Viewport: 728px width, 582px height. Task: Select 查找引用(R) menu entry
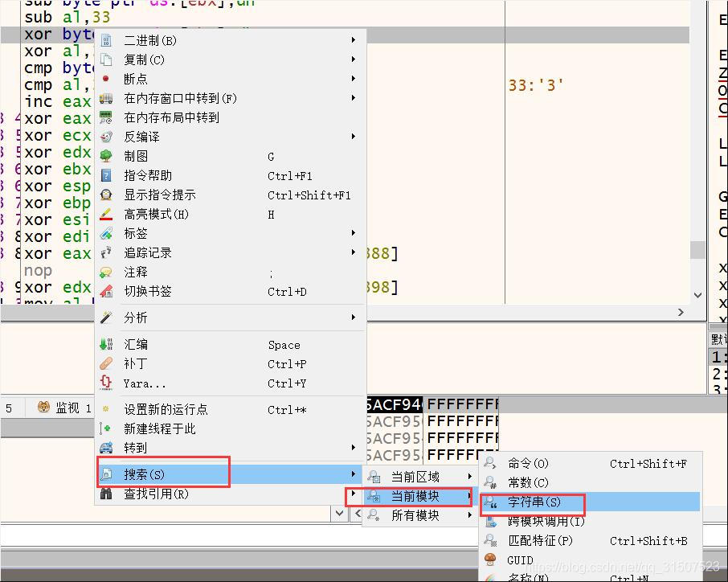[231, 494]
